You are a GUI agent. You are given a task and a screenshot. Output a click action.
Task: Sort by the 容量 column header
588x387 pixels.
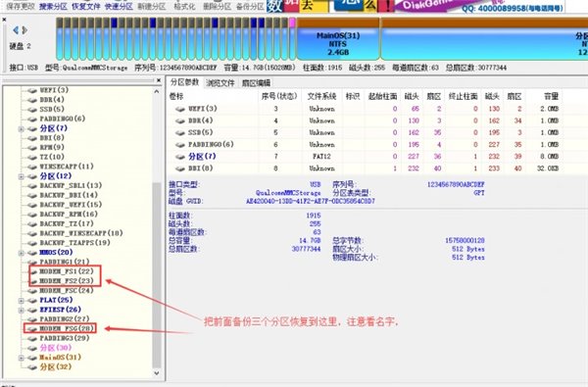551,96
